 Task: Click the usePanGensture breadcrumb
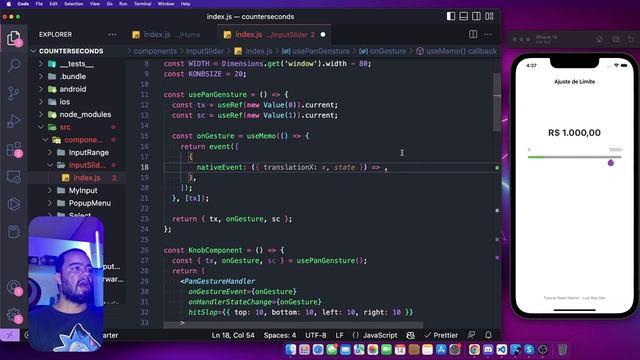(x=316, y=51)
